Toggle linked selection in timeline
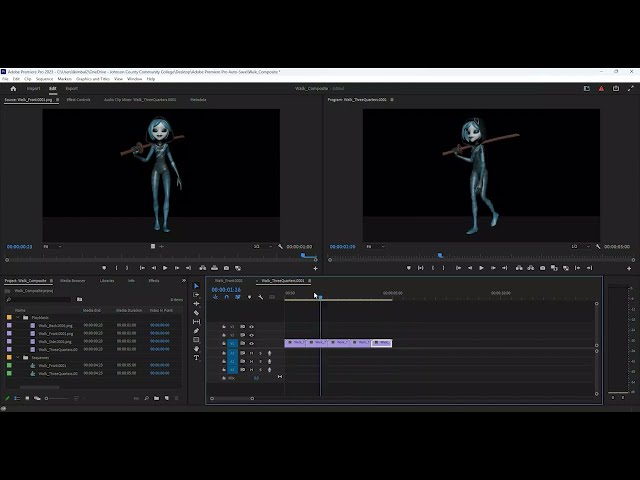This screenshot has width=640, height=480. (238, 297)
